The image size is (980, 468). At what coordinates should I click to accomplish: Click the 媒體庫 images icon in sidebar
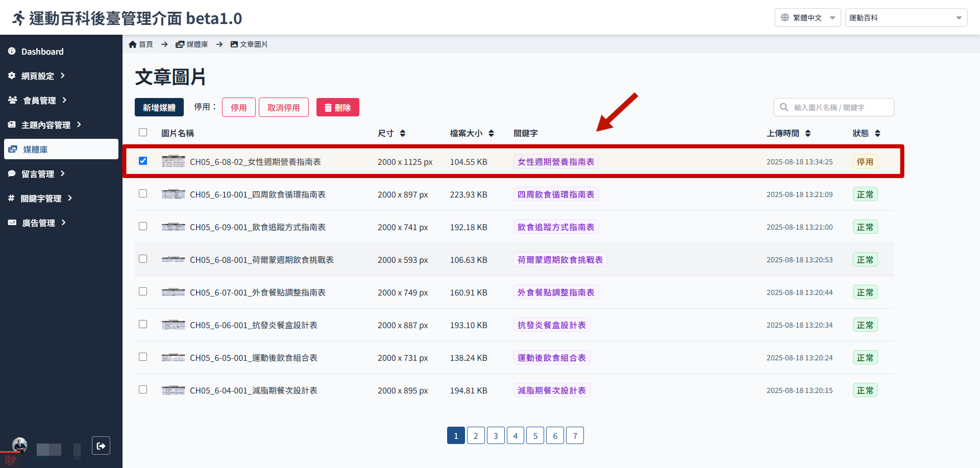[13, 149]
